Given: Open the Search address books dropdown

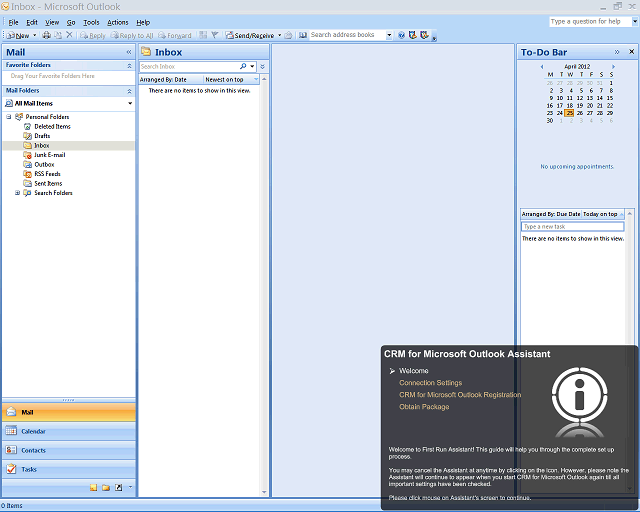Looking at the screenshot, I should click(389, 35).
